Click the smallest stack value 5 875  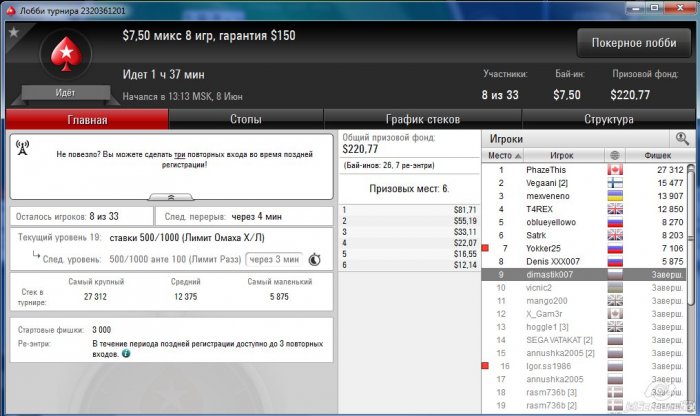click(x=279, y=296)
